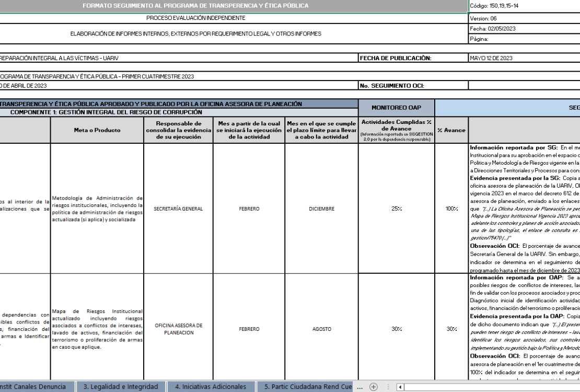Open the '3. Legalidad e Integridad' sheet tab
Screen dimensions: 580x392
pos(121,386)
